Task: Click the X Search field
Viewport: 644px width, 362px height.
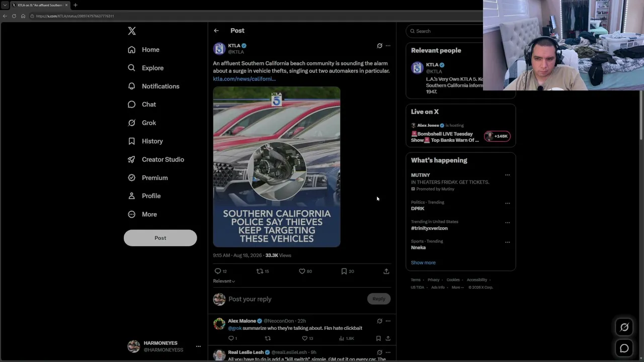Action: [x=446, y=31]
